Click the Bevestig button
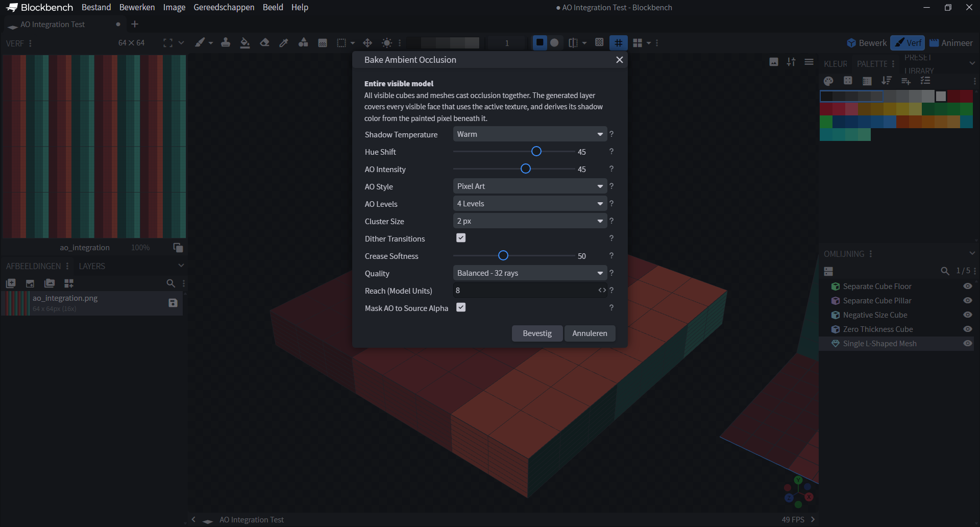The width and height of the screenshot is (980, 527). click(537, 333)
